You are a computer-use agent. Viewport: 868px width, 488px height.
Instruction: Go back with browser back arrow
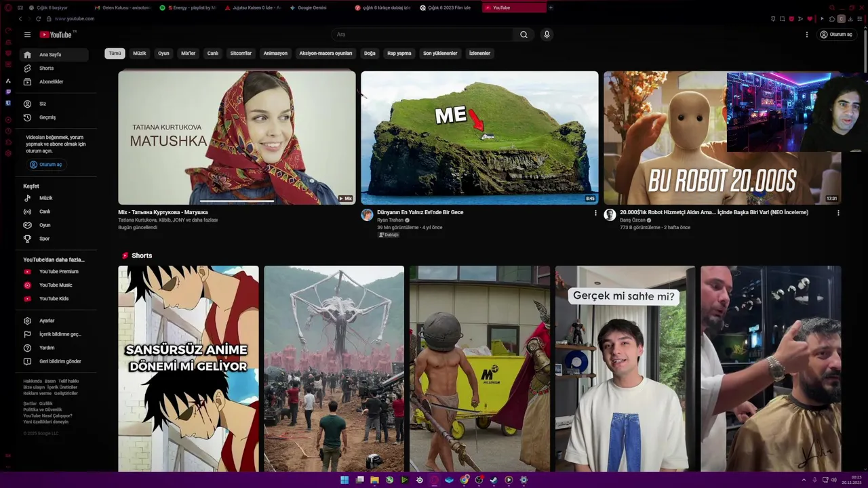pyautogui.click(x=20, y=19)
